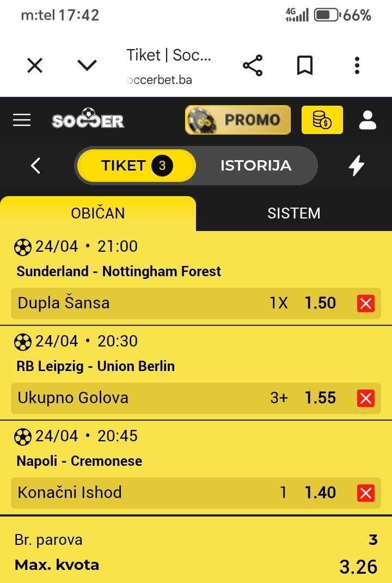Switch to the SISTEM tab

[293, 214]
